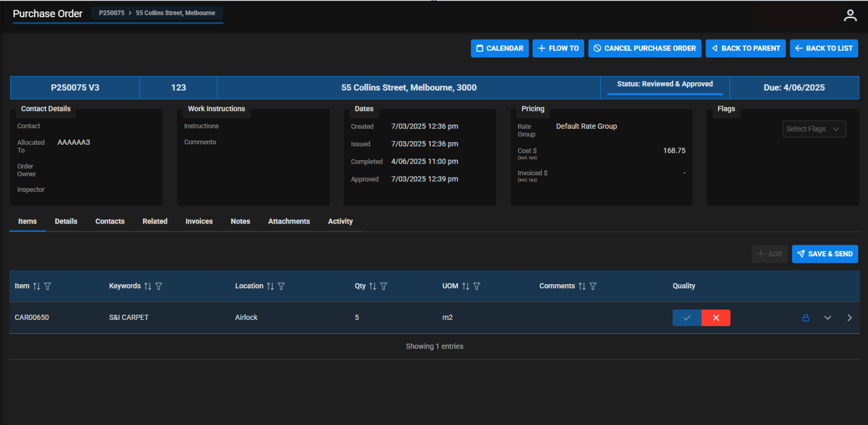Click the user profile icon

pyautogui.click(x=850, y=16)
